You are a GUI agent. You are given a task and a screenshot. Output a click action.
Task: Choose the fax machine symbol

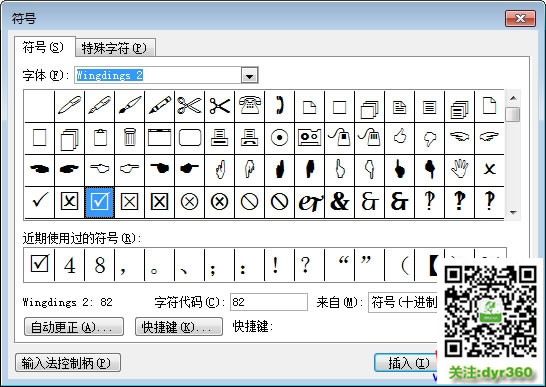[x=249, y=138]
